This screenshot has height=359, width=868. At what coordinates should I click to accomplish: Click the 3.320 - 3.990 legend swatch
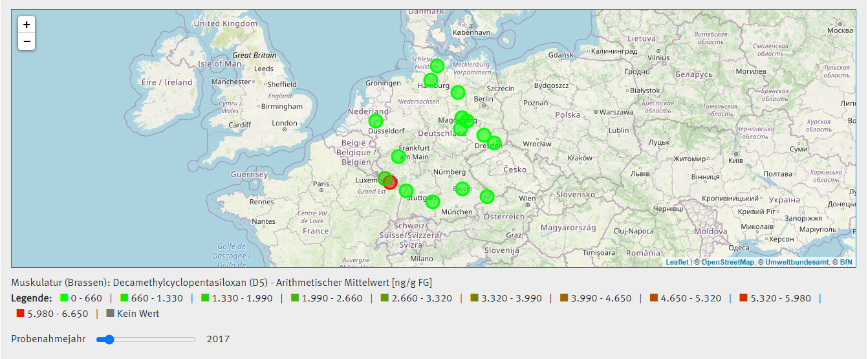point(475,298)
